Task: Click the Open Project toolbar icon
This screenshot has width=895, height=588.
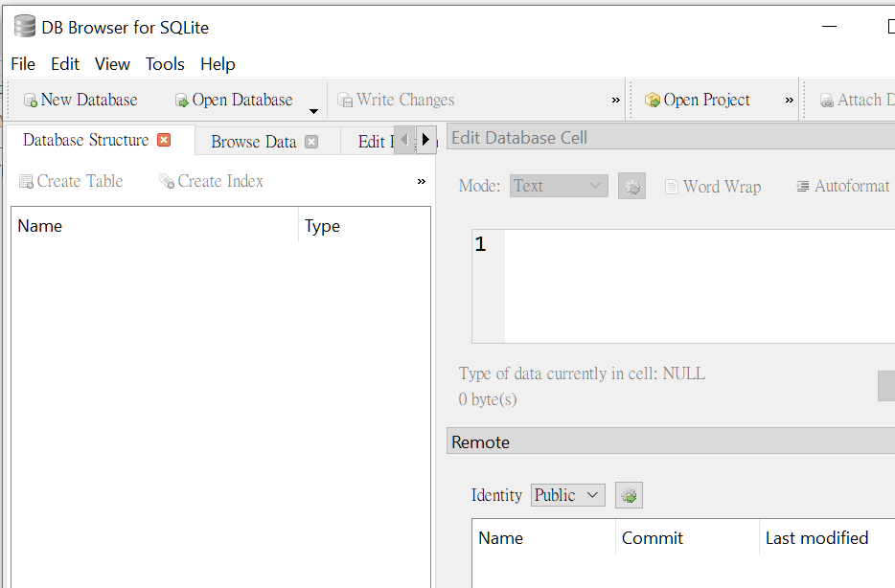Action: [654, 100]
